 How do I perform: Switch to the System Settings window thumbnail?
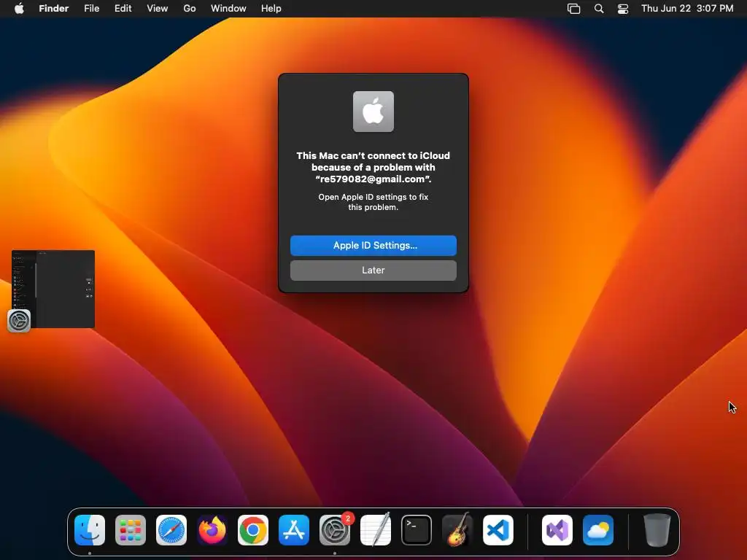[x=53, y=289]
